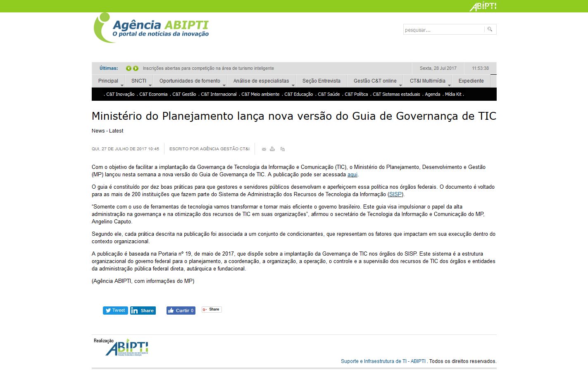The image size is (588, 377).
Task: Go to C&T Economia section
Action: click(153, 94)
